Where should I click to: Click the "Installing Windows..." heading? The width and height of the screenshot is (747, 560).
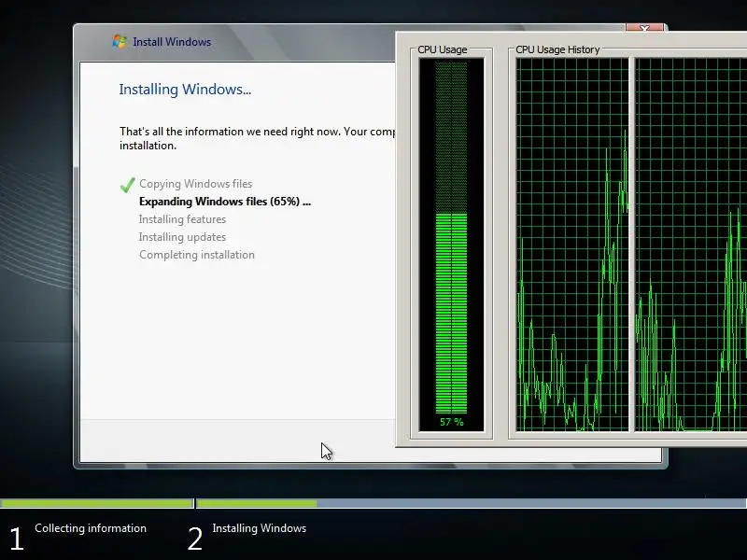[x=185, y=89]
